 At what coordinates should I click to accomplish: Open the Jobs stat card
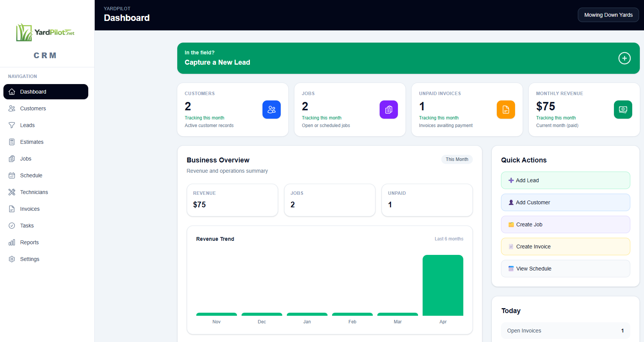point(350,110)
